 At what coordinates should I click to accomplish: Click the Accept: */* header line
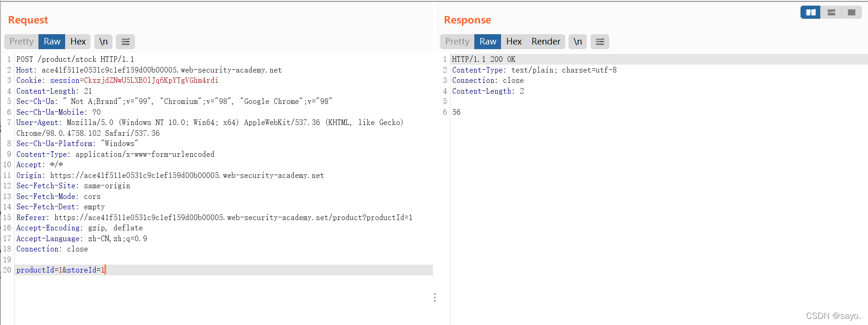click(40, 165)
